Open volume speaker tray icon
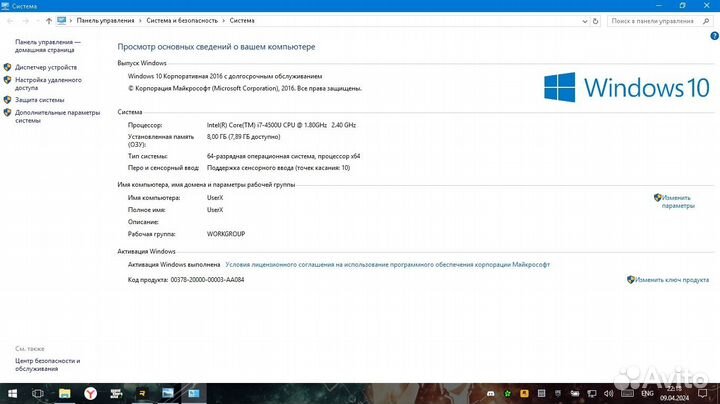The width and height of the screenshot is (720, 404). click(x=608, y=393)
